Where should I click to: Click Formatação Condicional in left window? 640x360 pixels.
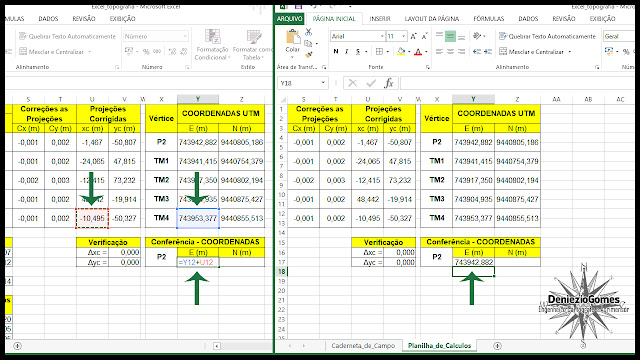point(212,45)
